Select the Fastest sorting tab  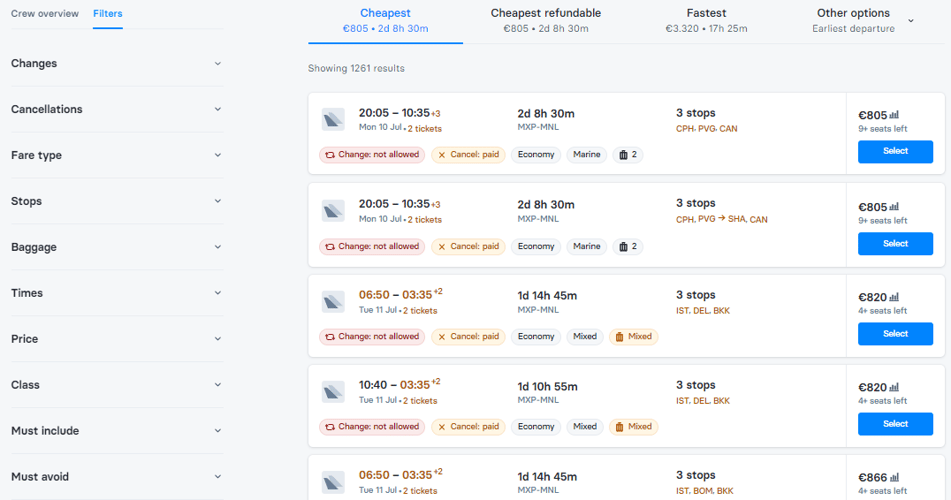[706, 21]
